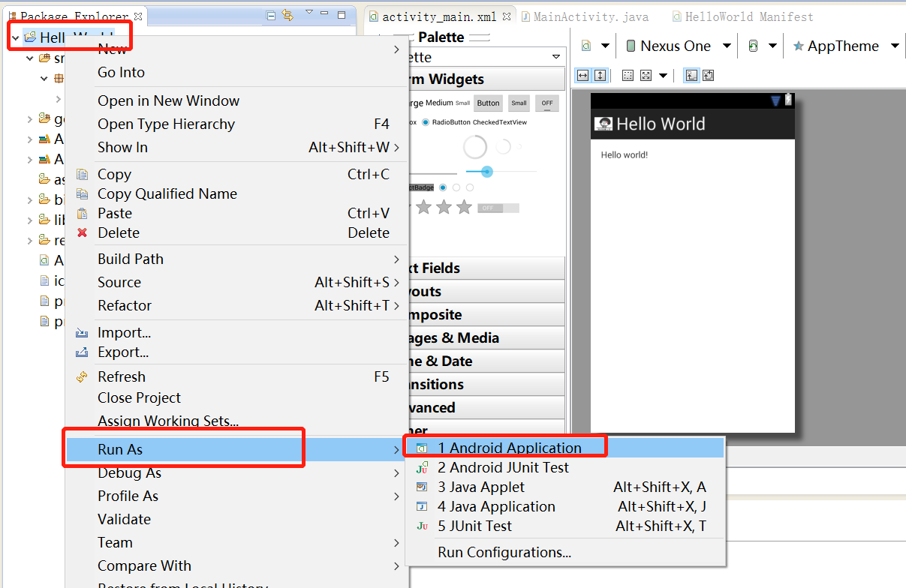The image size is (906, 588).
Task: Click the Hello World title in phone preview
Action: pos(661,124)
